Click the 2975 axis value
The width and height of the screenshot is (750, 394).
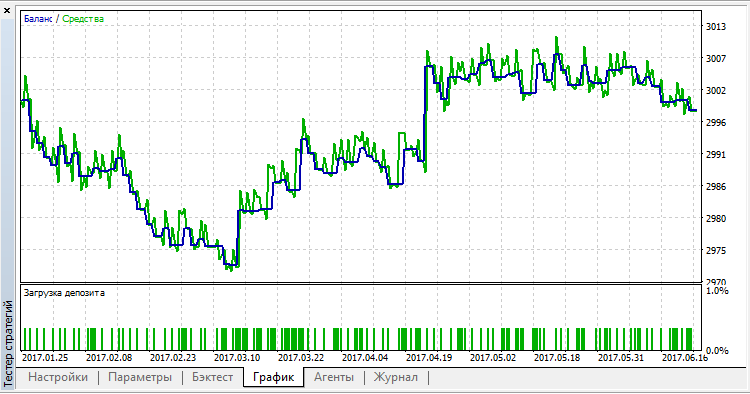pyautogui.click(x=716, y=251)
